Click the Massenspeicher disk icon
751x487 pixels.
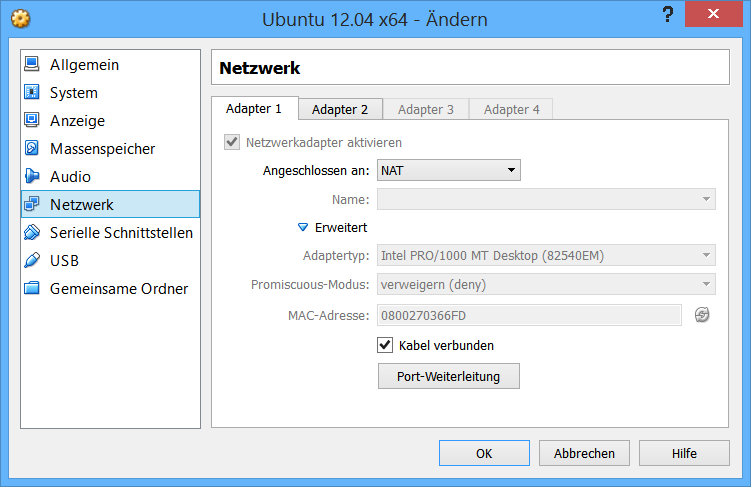tap(31, 149)
